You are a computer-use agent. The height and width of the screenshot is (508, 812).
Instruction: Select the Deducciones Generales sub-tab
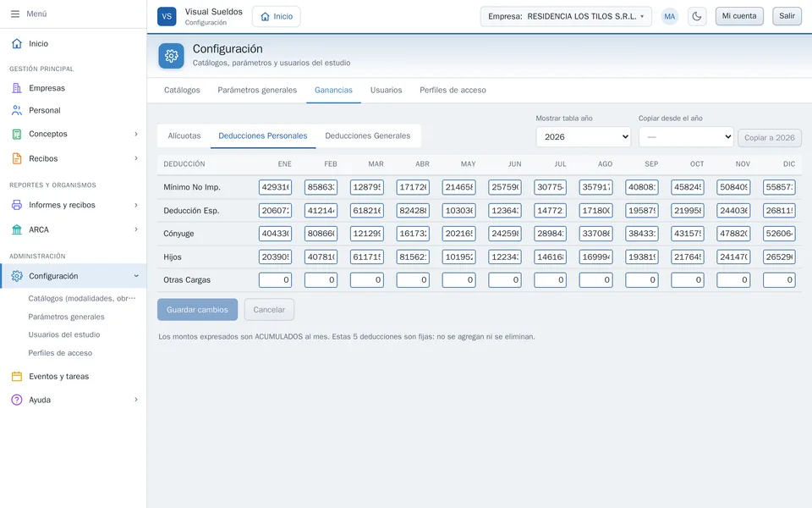tap(368, 135)
